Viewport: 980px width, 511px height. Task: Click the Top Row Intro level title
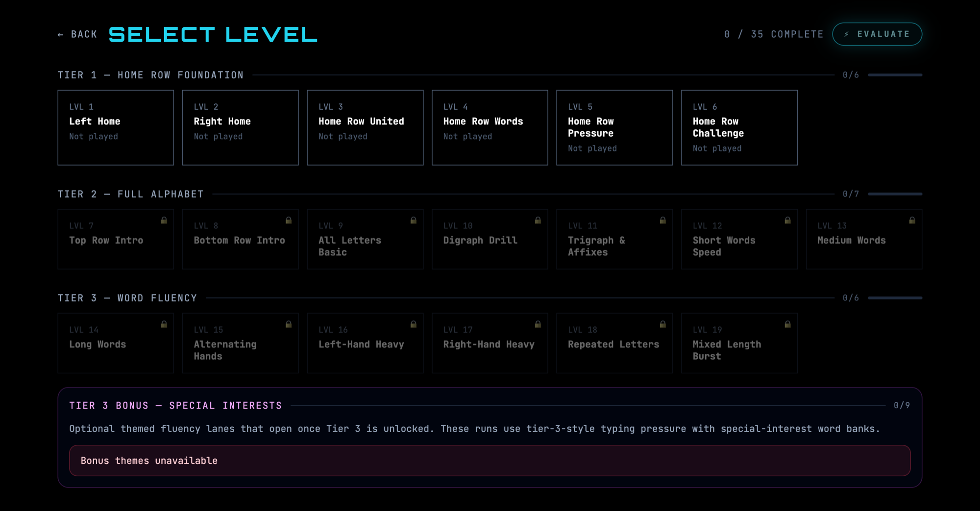click(106, 241)
